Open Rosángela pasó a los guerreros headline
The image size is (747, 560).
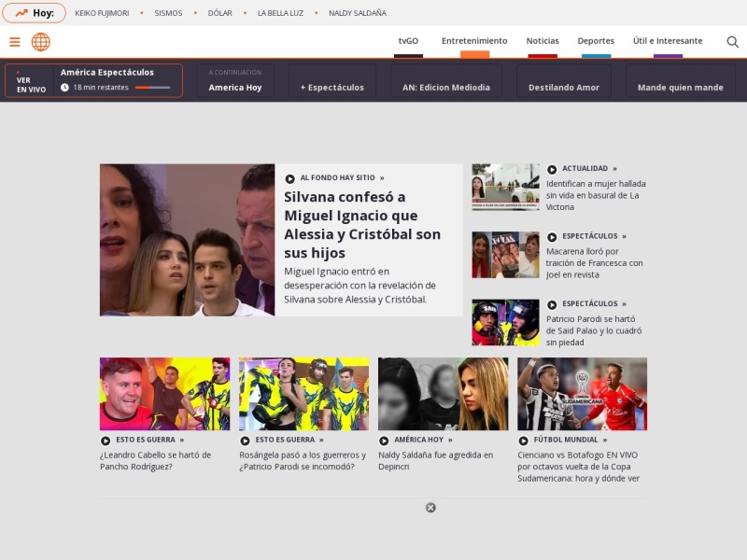(x=303, y=461)
